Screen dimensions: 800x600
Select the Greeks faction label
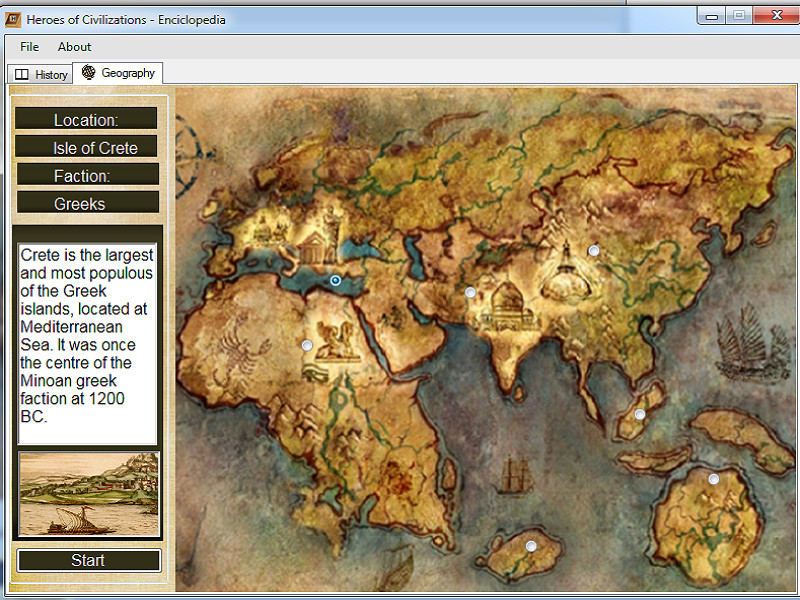click(x=87, y=202)
